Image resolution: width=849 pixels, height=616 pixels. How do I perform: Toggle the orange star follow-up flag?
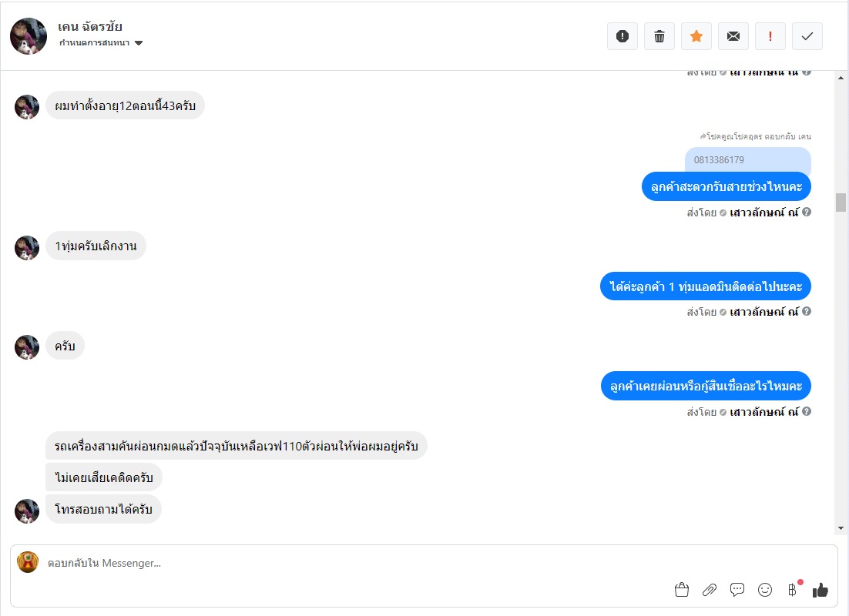click(696, 36)
